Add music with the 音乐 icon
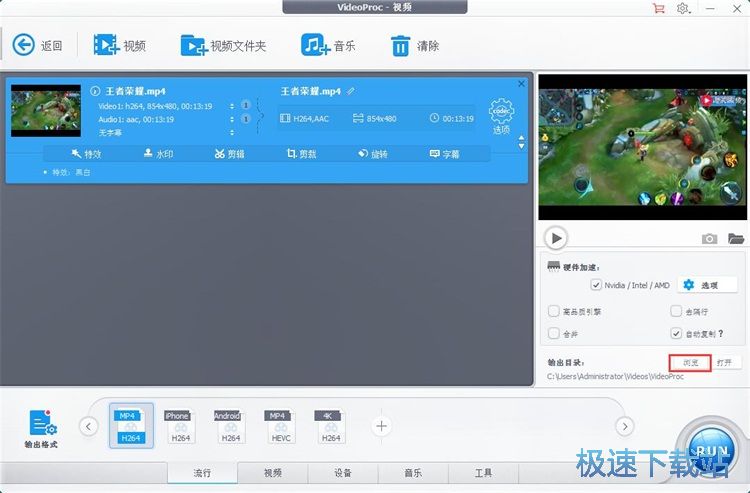This screenshot has height=493, width=750. pyautogui.click(x=315, y=45)
